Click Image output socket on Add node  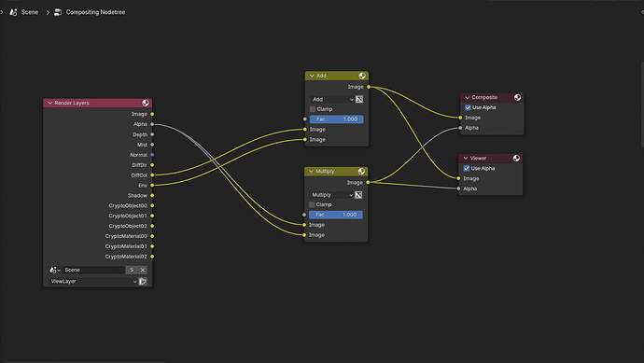click(369, 87)
